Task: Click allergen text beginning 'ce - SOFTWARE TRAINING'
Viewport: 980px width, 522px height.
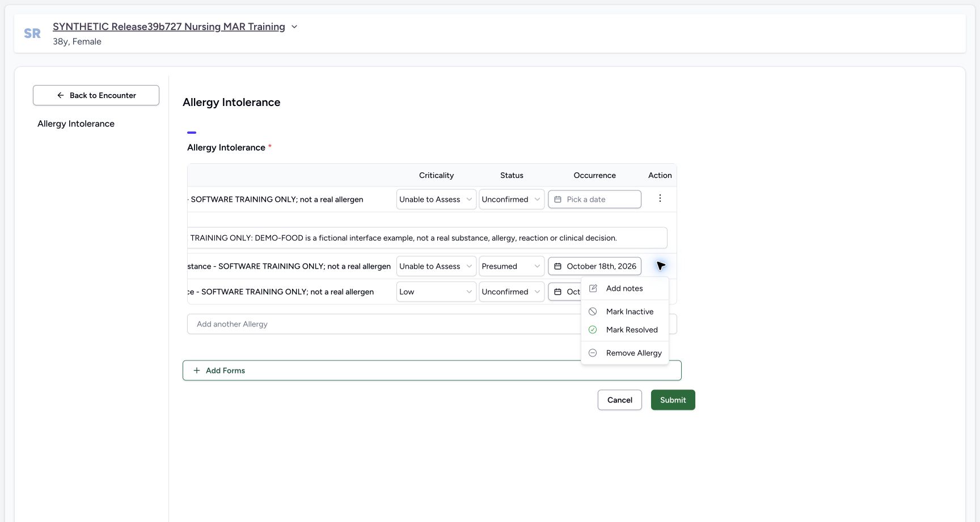Action: pyautogui.click(x=281, y=292)
